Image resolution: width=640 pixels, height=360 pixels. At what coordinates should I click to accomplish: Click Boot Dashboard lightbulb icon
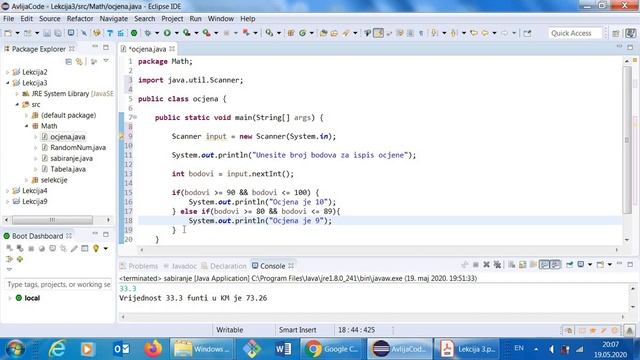click(96, 248)
